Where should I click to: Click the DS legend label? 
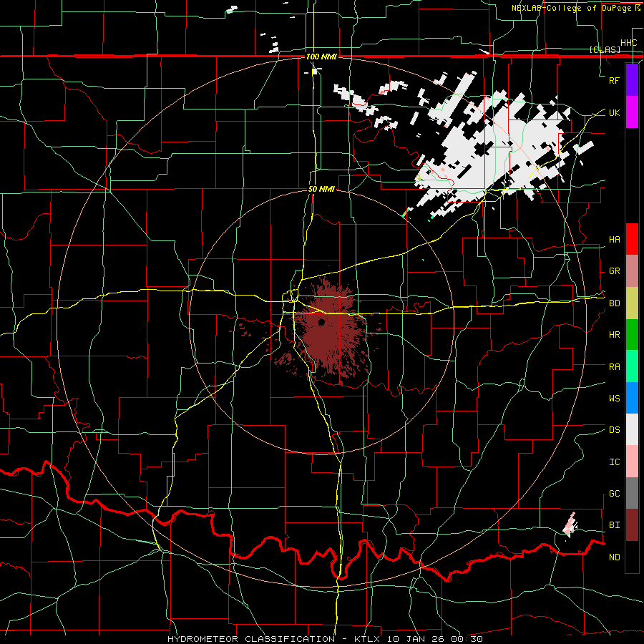point(614,429)
